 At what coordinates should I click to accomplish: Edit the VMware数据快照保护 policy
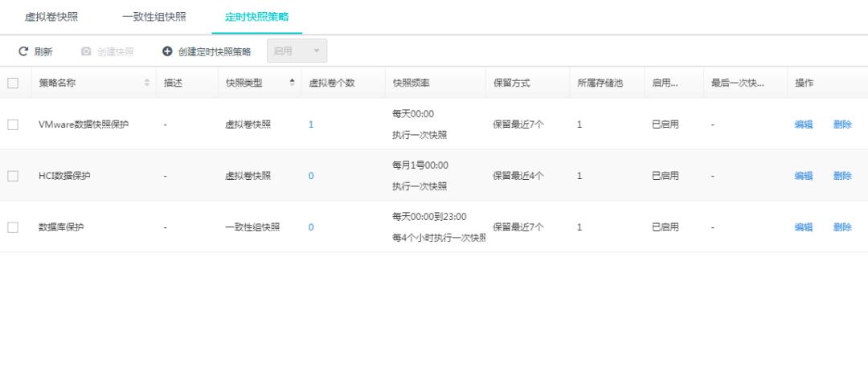coord(803,124)
